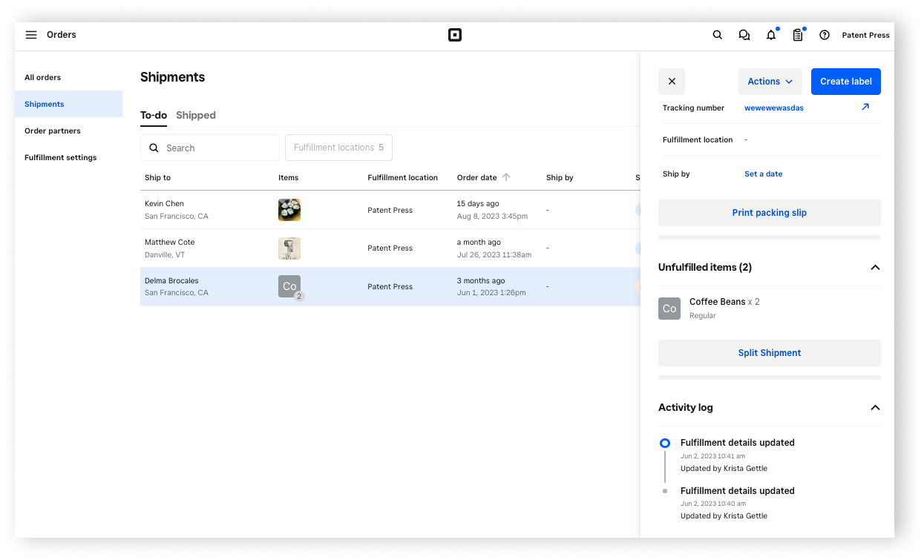Click the Ship to column header

(157, 178)
